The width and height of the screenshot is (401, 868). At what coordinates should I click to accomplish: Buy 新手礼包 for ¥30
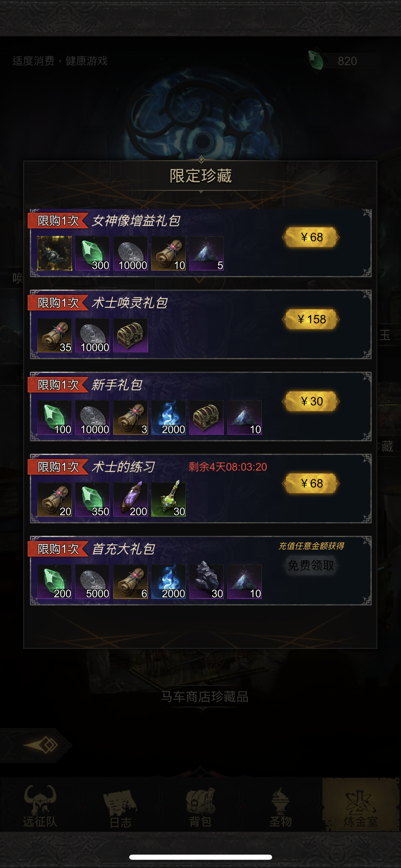[311, 401]
